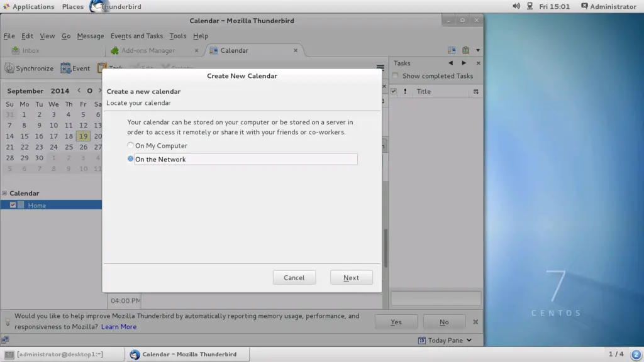Image resolution: width=644 pixels, height=362 pixels.
Task: Open the Message menu
Action: tap(91, 36)
